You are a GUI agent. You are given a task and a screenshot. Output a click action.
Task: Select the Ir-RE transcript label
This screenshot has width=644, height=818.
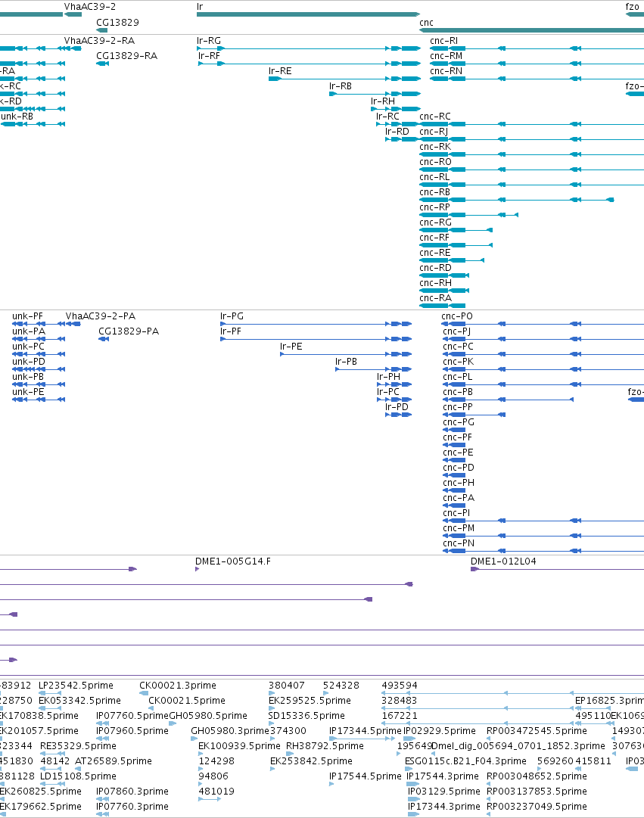point(280,71)
